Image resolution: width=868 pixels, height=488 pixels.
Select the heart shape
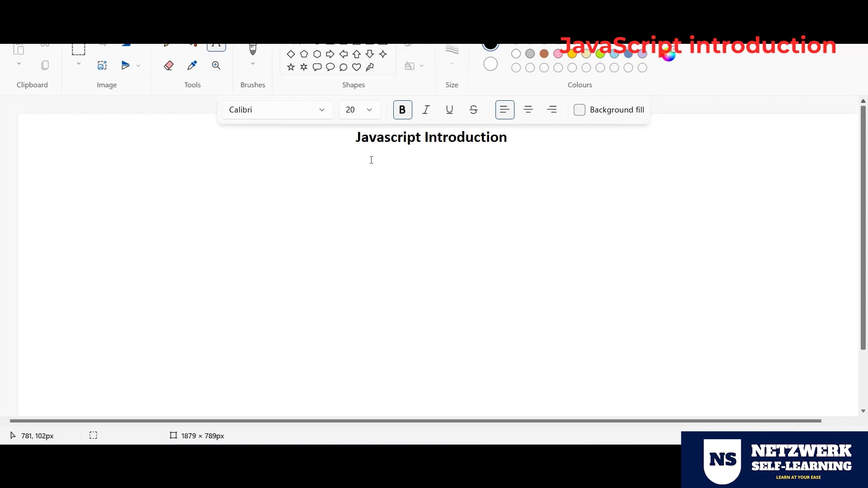pyautogui.click(x=357, y=67)
